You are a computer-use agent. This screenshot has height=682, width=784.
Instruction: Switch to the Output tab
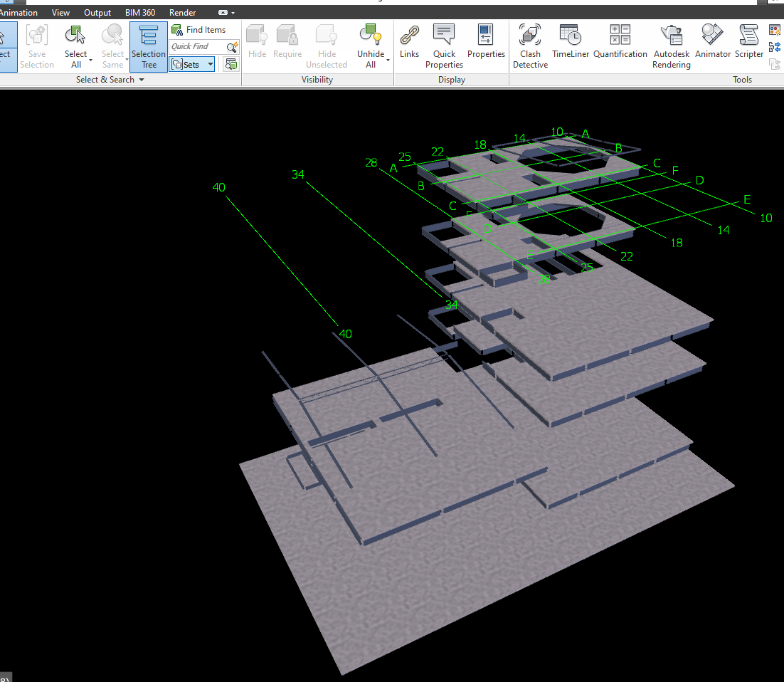point(97,13)
